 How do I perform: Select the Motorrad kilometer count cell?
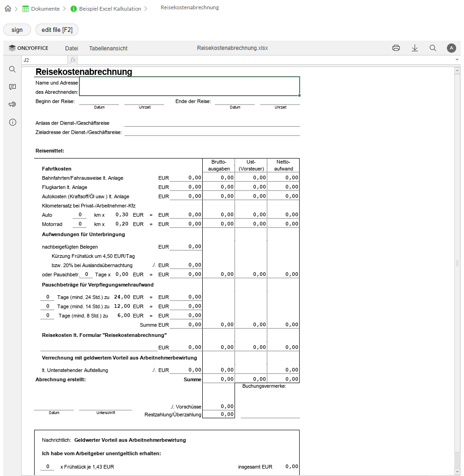(x=80, y=224)
